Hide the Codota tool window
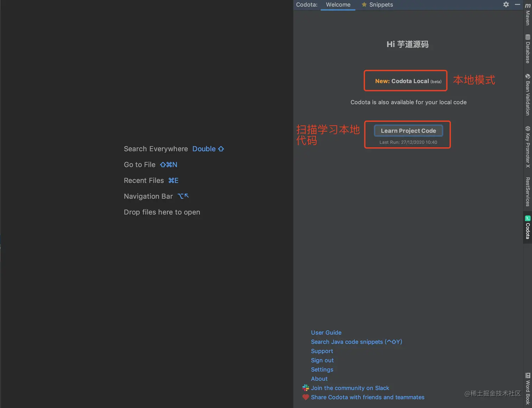This screenshot has height=408, width=532. point(517,5)
